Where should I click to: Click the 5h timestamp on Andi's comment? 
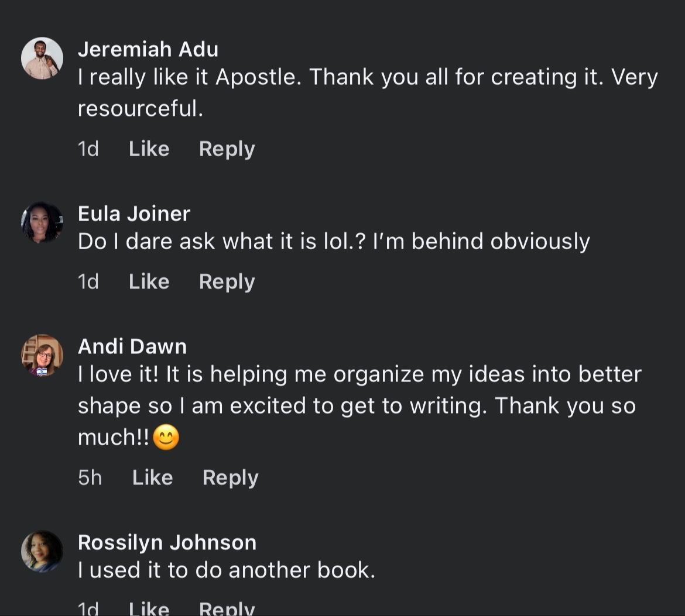point(90,477)
